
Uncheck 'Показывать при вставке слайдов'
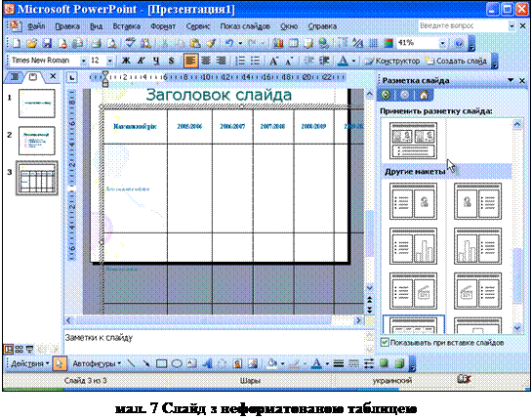(x=385, y=342)
